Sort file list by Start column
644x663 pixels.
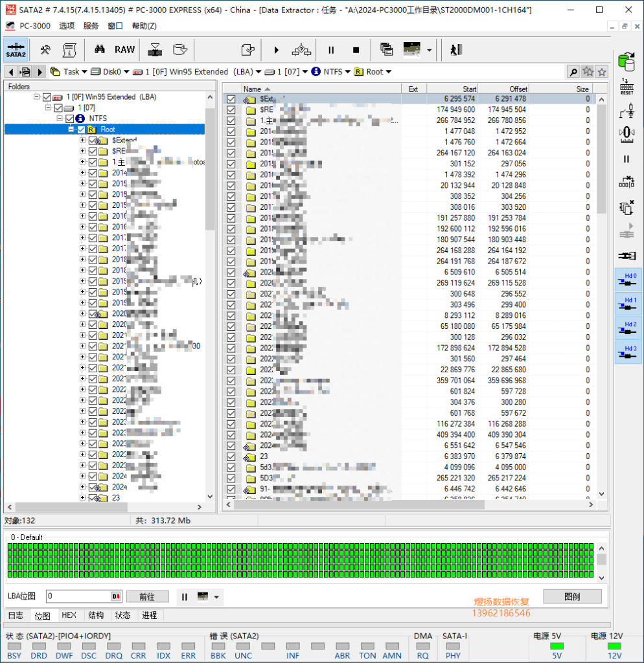pyautogui.click(x=452, y=89)
